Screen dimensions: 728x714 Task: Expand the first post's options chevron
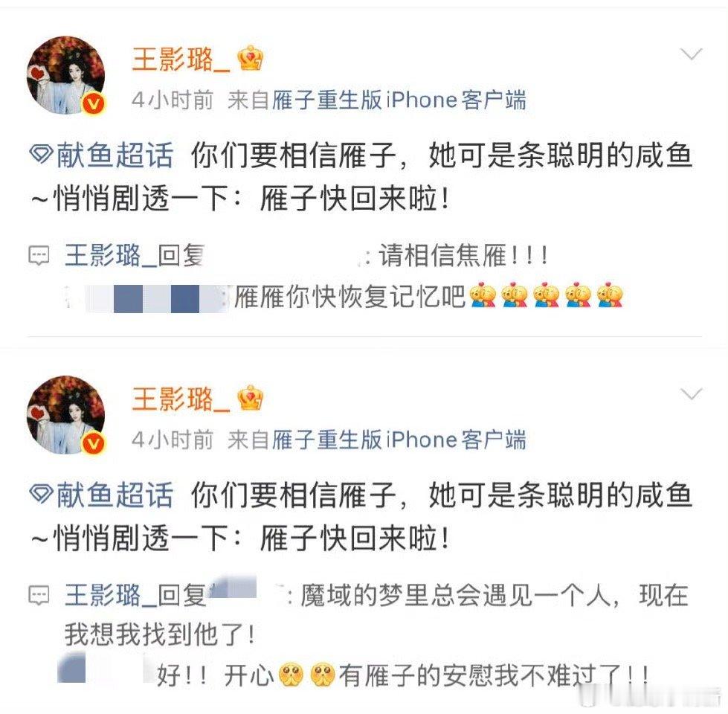pos(691,54)
